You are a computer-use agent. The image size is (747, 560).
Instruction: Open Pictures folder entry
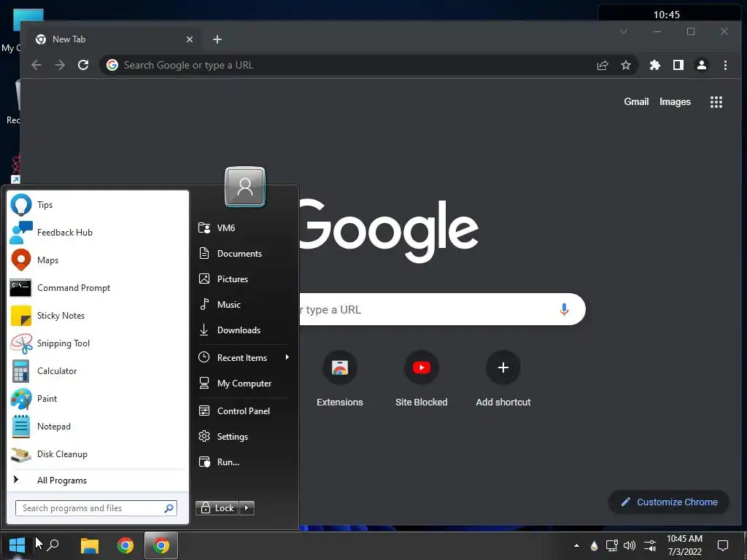click(x=243, y=279)
